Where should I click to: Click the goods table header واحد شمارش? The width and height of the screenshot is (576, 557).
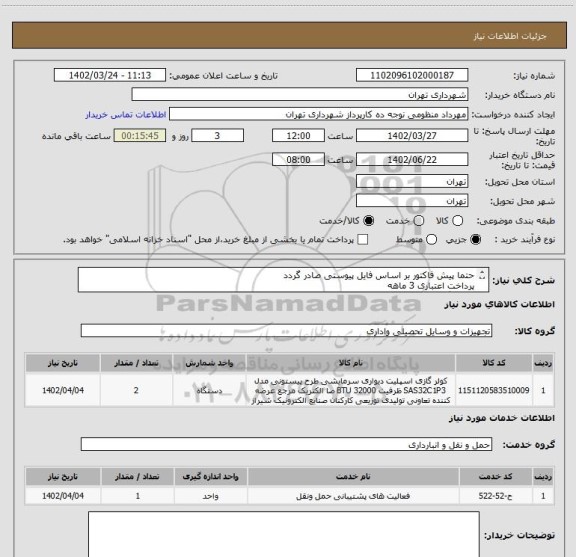[x=209, y=363]
